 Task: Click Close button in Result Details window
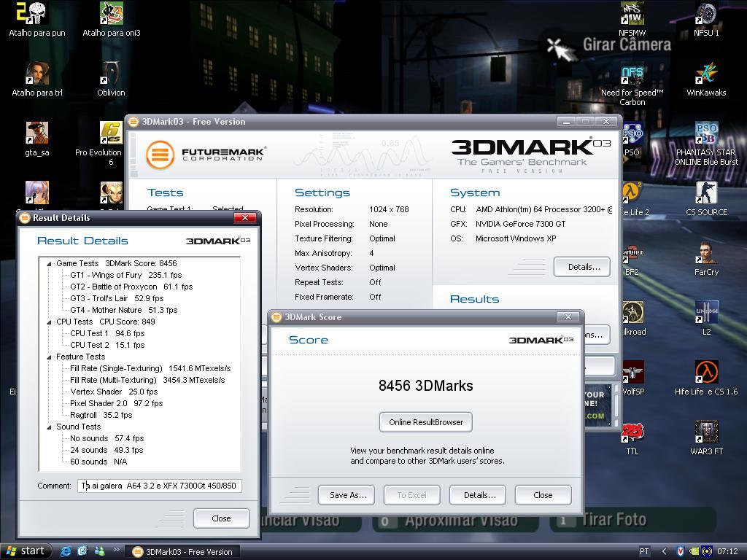click(x=222, y=518)
